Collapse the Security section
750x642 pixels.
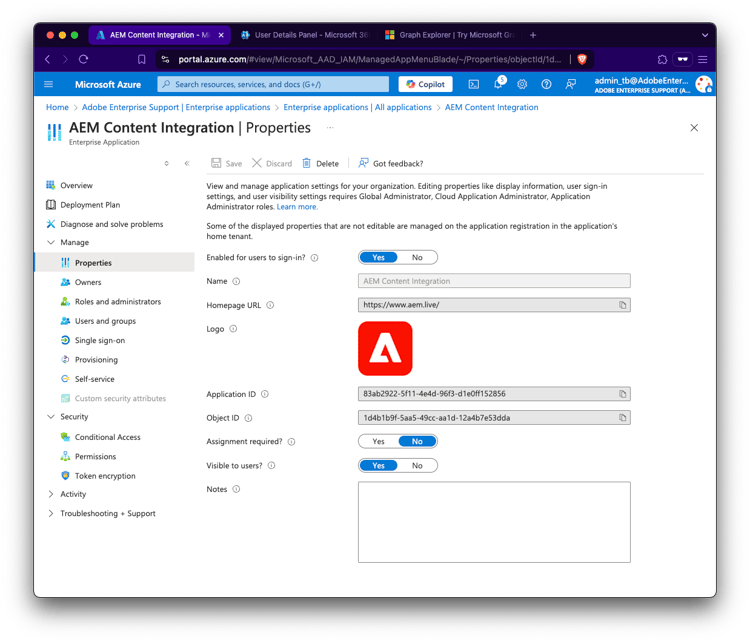click(x=51, y=417)
